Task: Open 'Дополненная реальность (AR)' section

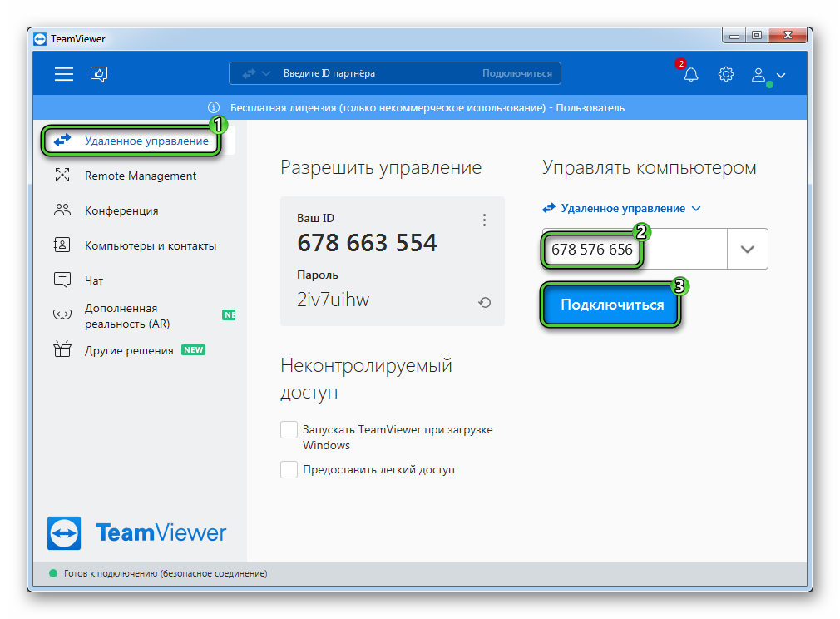Action: pyautogui.click(x=127, y=315)
